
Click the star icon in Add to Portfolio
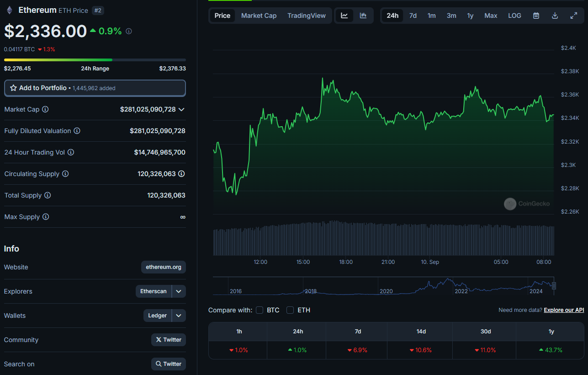click(13, 88)
